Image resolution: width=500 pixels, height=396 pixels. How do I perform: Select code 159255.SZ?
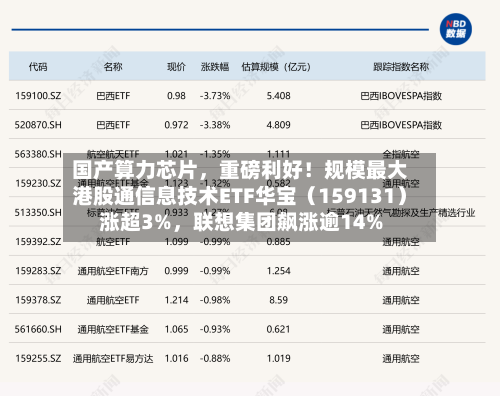38,358
